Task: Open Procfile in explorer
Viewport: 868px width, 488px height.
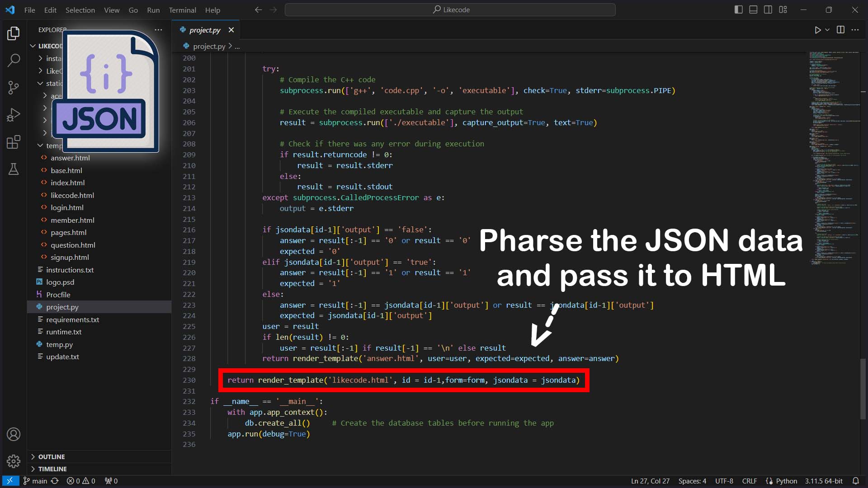Action: (x=58, y=295)
